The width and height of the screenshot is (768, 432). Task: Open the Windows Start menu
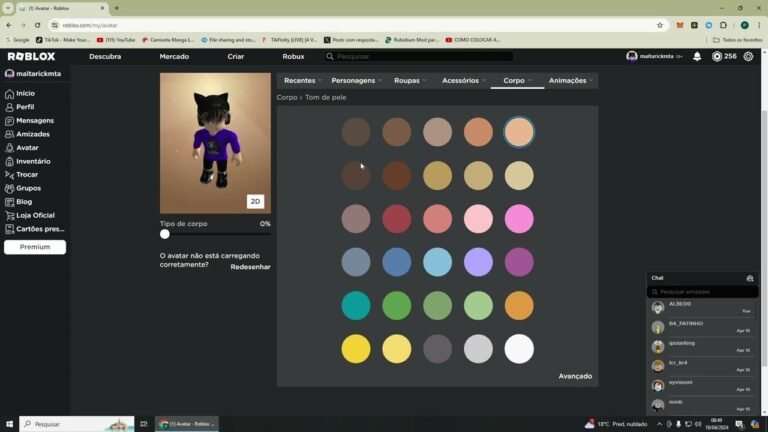click(9, 424)
